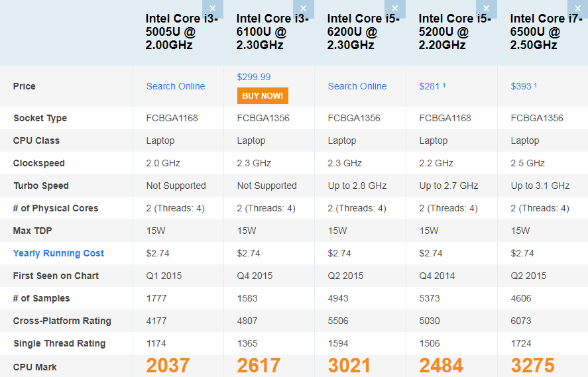Open the $299.99 price link
The image size is (588, 377).
tap(254, 77)
